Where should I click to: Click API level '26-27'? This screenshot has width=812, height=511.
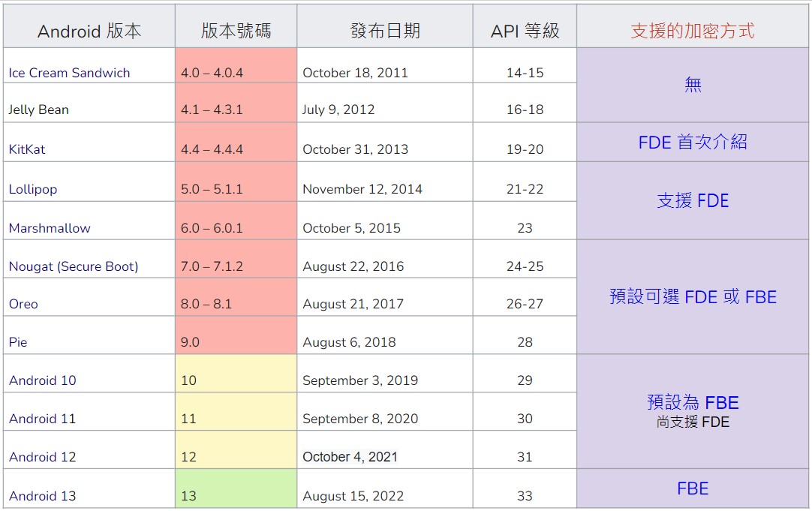[525, 304]
